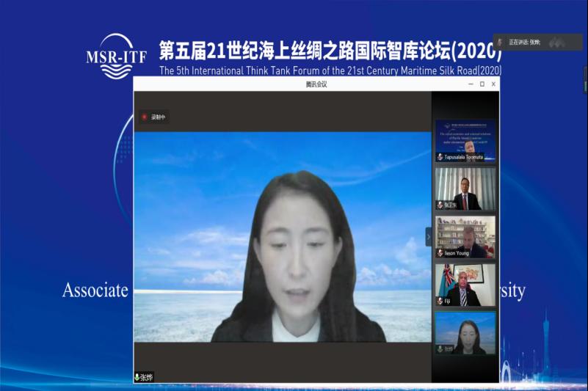Click the main speaker video area

tap(282, 235)
